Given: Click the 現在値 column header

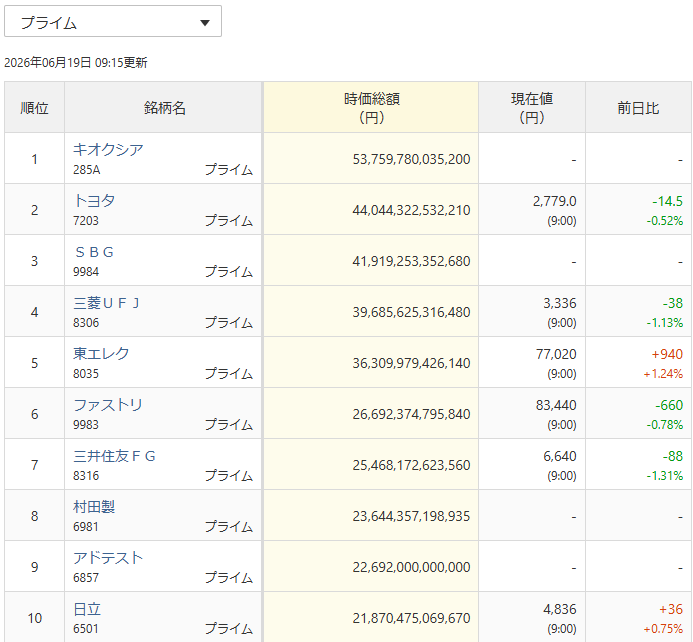Looking at the screenshot, I should pyautogui.click(x=532, y=107).
